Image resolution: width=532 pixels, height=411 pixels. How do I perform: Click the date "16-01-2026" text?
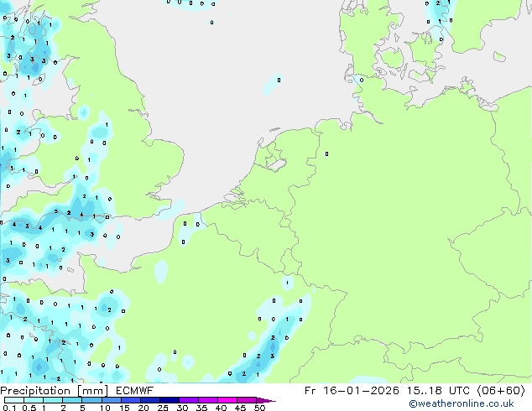coord(361,391)
